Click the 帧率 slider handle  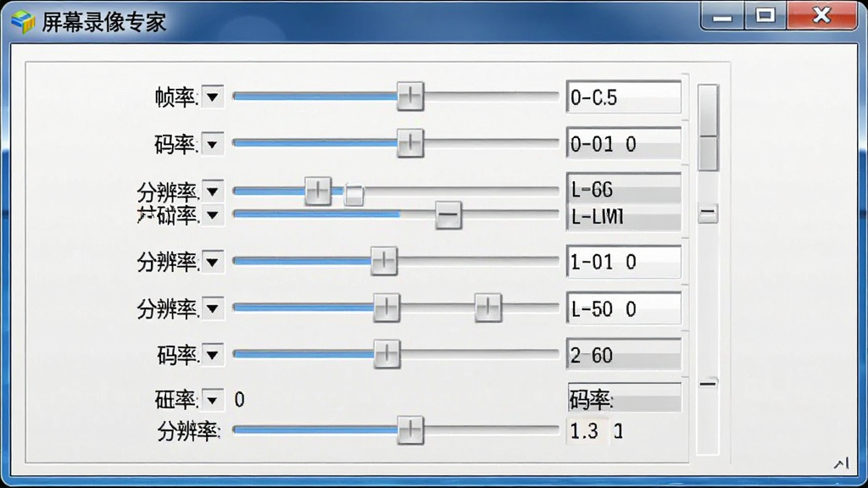pos(410,97)
